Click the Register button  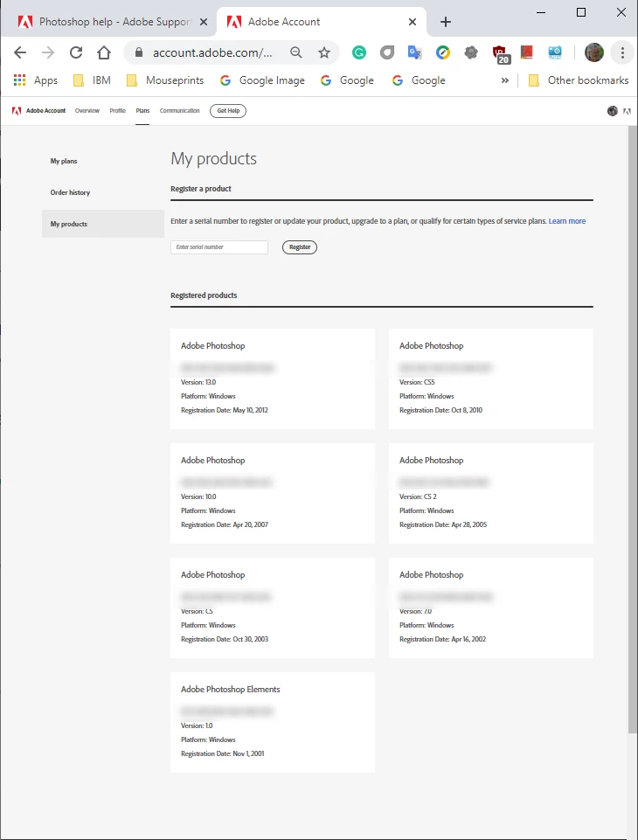pyautogui.click(x=300, y=247)
